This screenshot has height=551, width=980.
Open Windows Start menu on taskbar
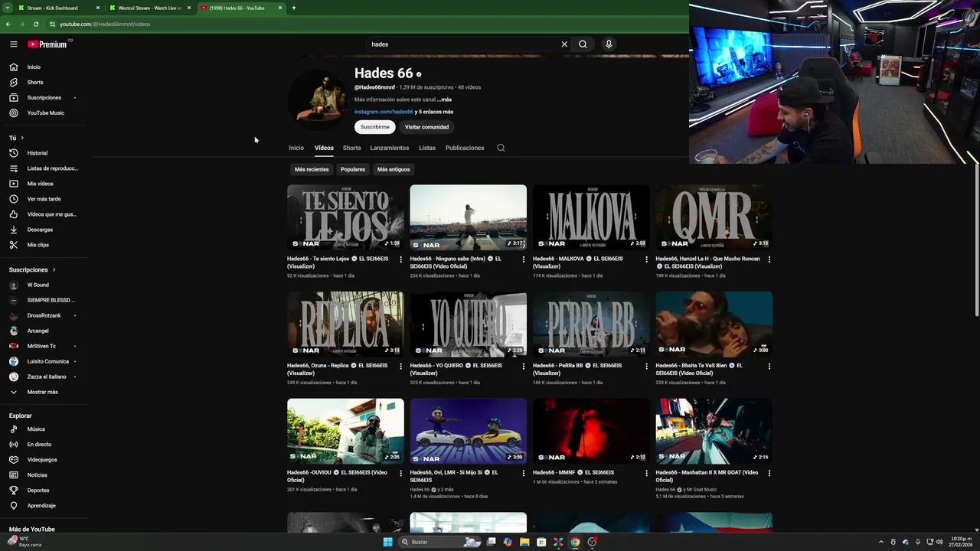click(x=387, y=542)
